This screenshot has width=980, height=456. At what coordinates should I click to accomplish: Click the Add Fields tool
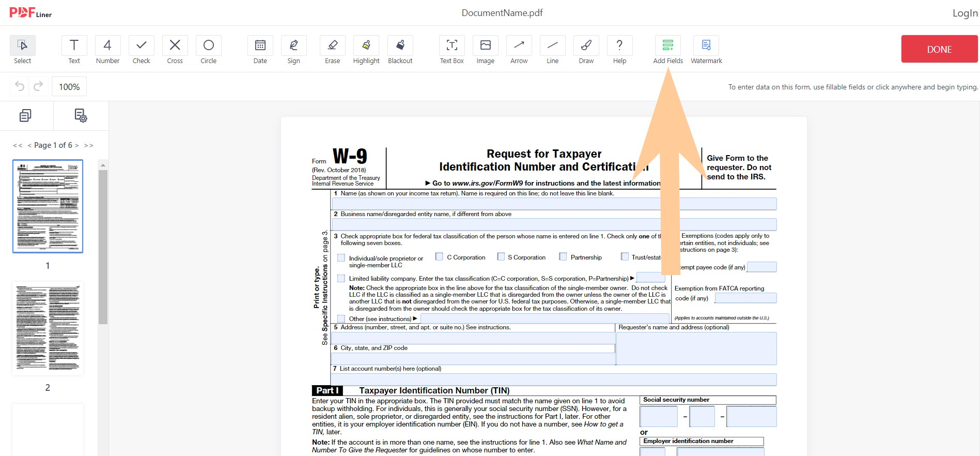tap(668, 50)
